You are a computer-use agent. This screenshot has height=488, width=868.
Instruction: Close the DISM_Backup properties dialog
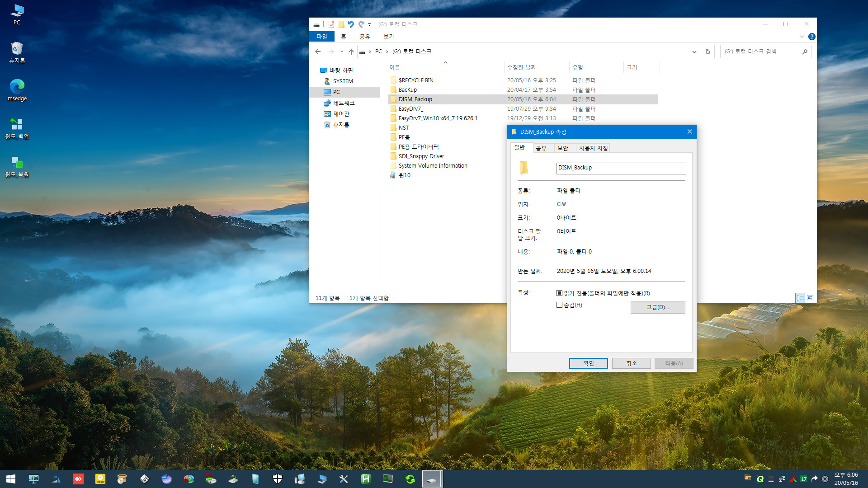coord(689,132)
